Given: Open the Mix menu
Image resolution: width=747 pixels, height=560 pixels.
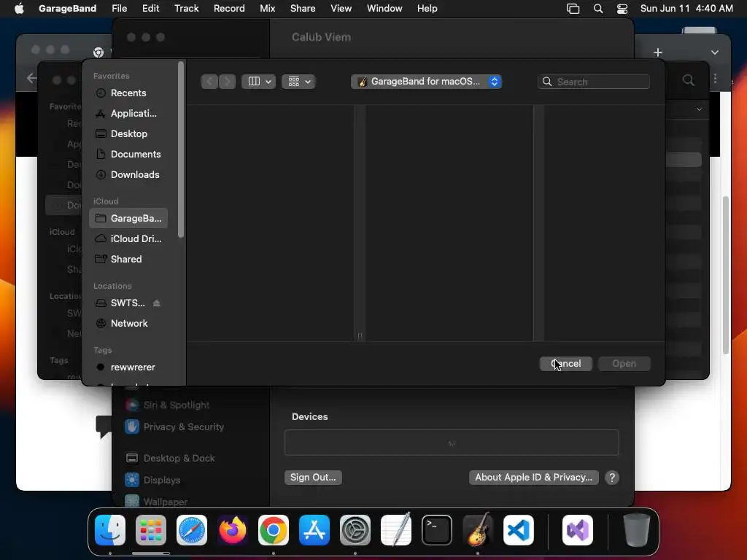Looking at the screenshot, I should pyautogui.click(x=267, y=9).
